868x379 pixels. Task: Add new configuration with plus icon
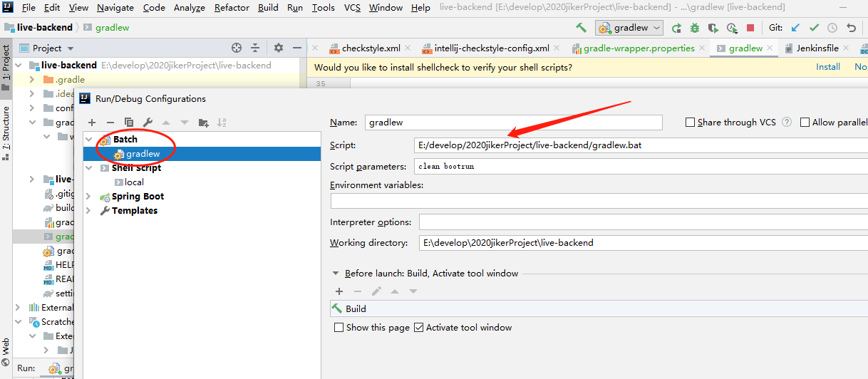tap(92, 123)
